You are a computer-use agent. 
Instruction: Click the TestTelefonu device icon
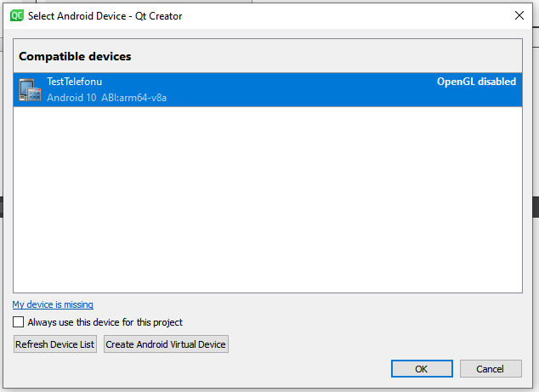(31, 90)
